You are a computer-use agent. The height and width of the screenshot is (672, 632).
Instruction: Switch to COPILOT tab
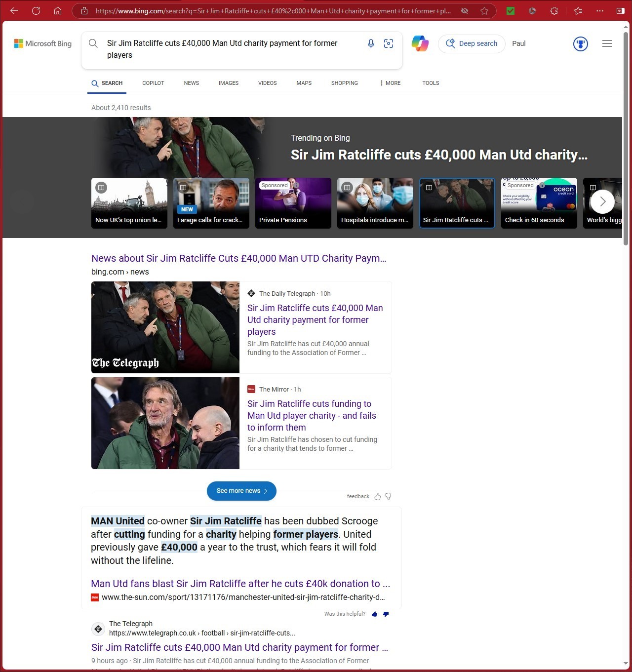click(153, 83)
